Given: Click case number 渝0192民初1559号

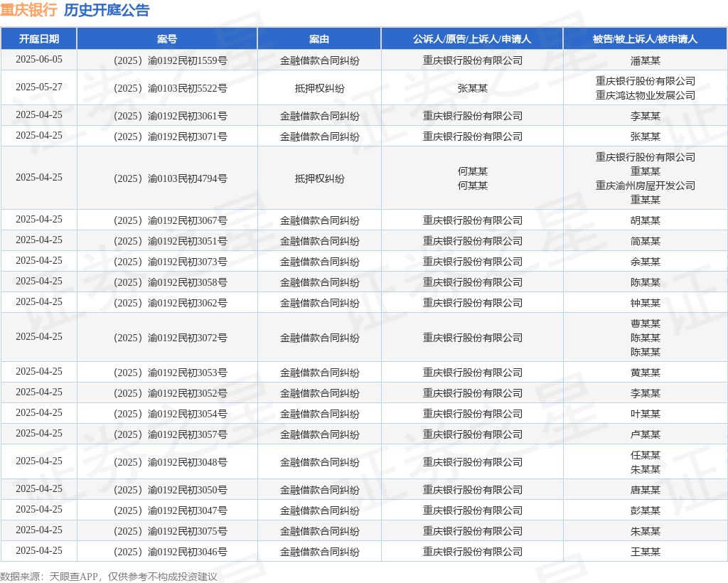Looking at the screenshot, I should pos(188,61).
